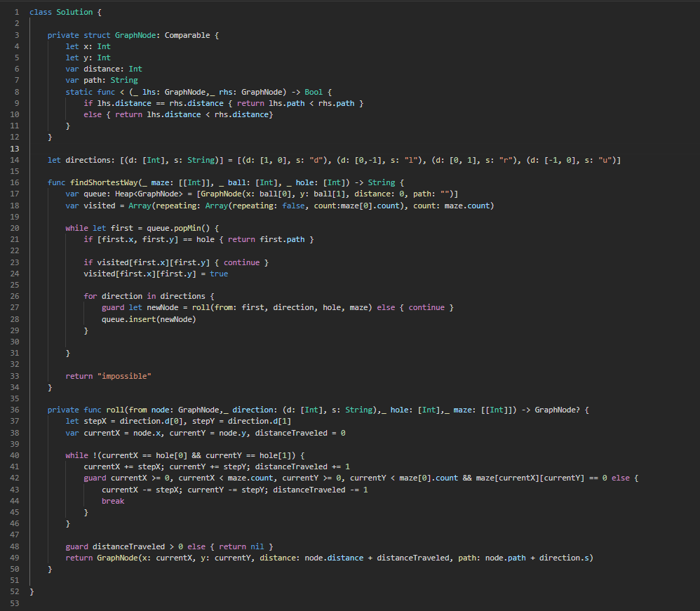
Task: Click the "Heap<GraphNode>" type annotation on line 17
Action: pos(149,194)
